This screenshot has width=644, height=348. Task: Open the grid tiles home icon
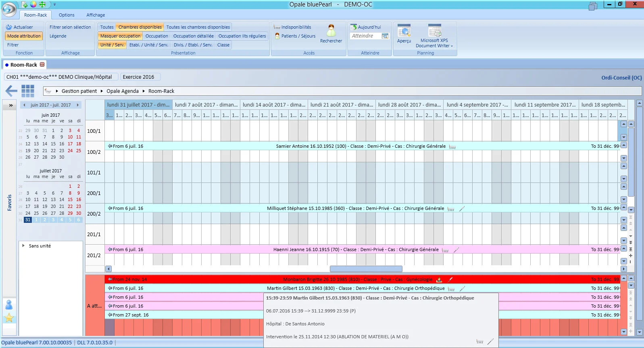28,91
